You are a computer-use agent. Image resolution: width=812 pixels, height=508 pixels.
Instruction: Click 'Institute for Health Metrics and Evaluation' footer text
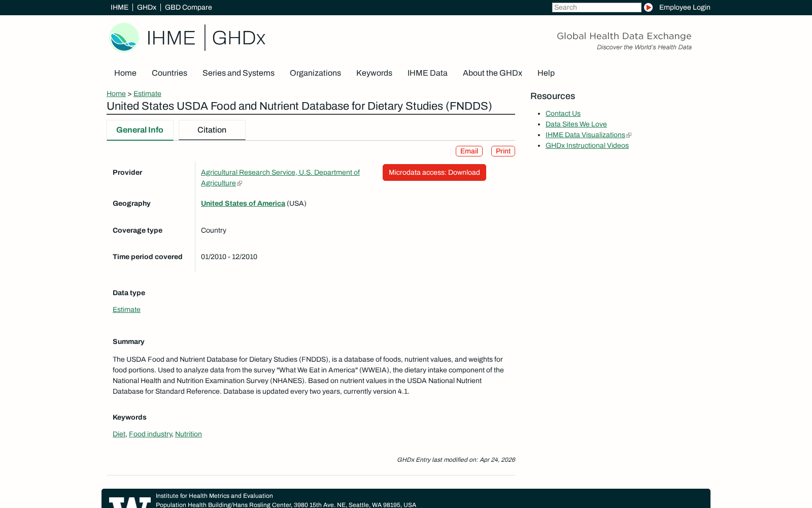click(x=214, y=496)
